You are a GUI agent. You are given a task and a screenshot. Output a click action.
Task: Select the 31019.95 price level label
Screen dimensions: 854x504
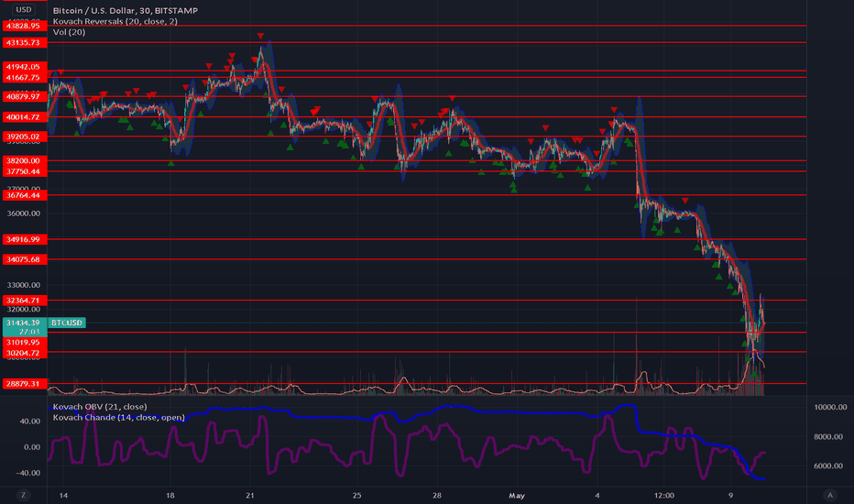pyautogui.click(x=25, y=342)
